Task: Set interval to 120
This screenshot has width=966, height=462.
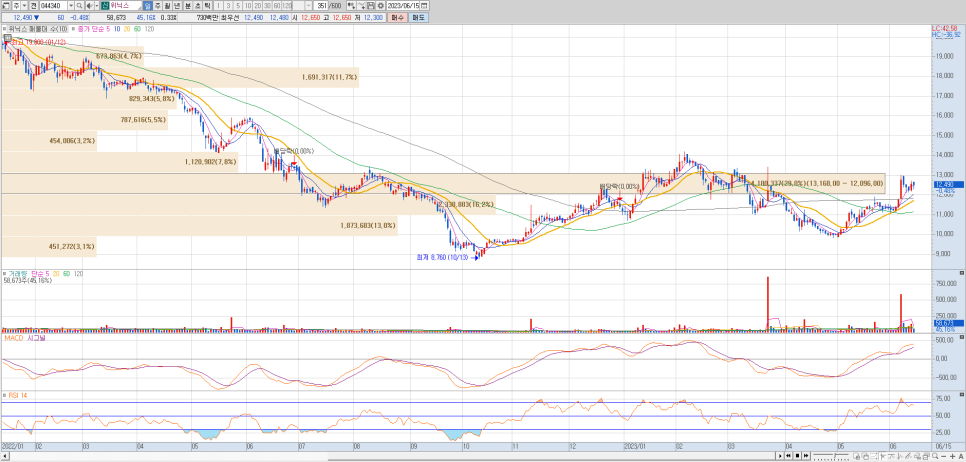Action: [x=287, y=6]
